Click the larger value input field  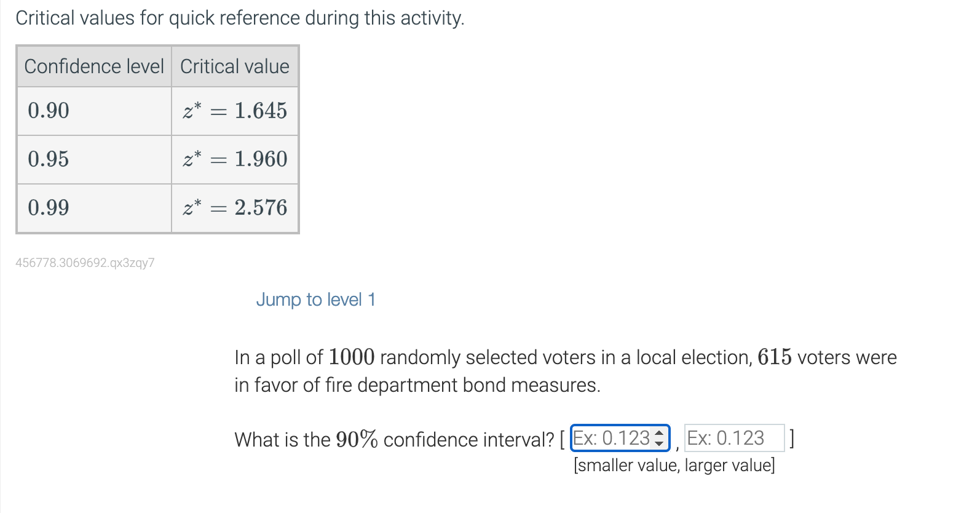click(x=734, y=438)
